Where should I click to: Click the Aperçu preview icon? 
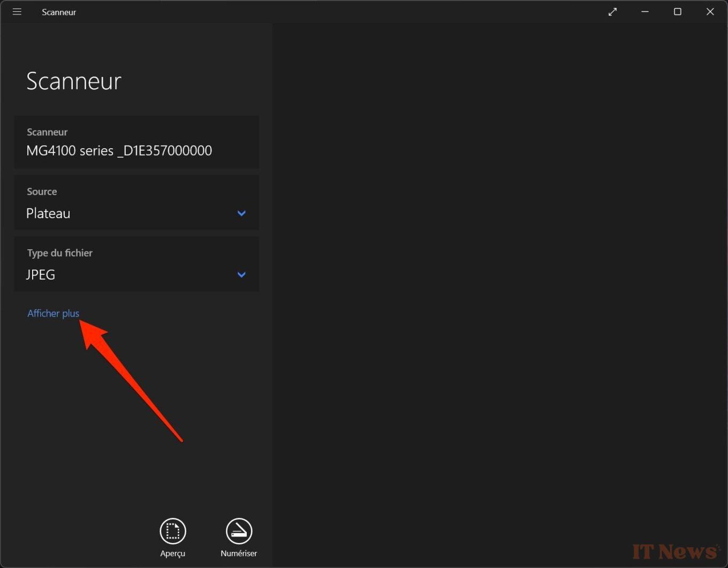point(173,531)
